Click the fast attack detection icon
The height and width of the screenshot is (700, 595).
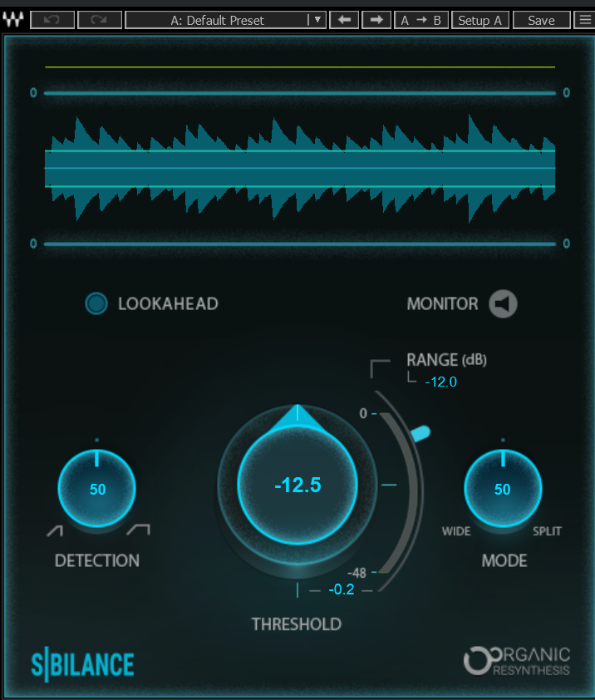[139, 530]
